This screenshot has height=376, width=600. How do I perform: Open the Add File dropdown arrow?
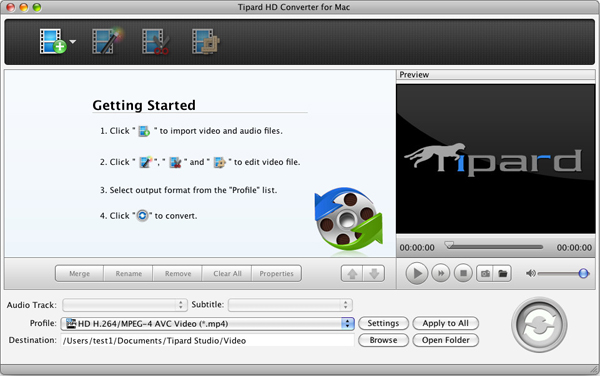click(72, 41)
